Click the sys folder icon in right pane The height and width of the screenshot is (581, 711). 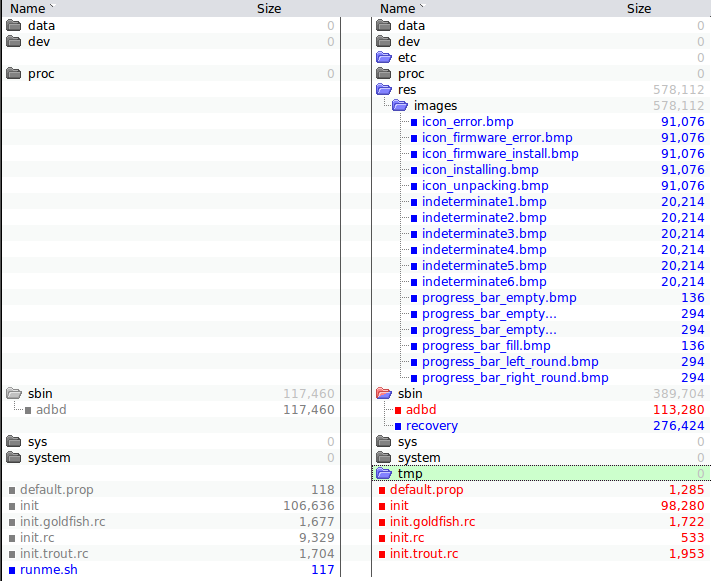coord(384,441)
